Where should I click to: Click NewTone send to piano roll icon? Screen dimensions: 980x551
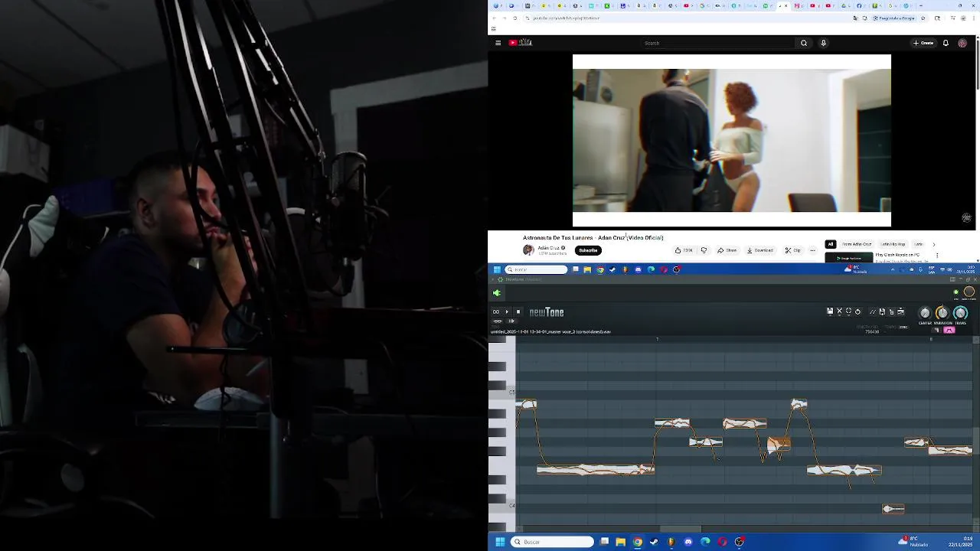click(x=891, y=311)
